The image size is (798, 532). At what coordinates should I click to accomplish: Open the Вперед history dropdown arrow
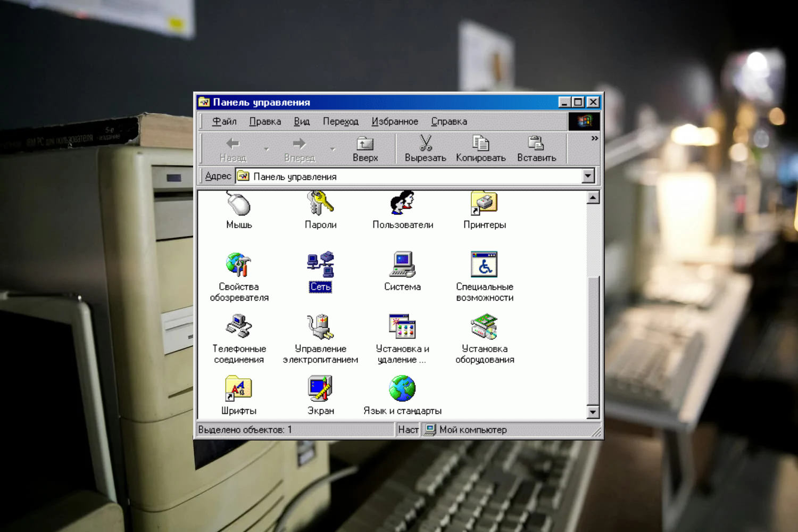point(333,149)
